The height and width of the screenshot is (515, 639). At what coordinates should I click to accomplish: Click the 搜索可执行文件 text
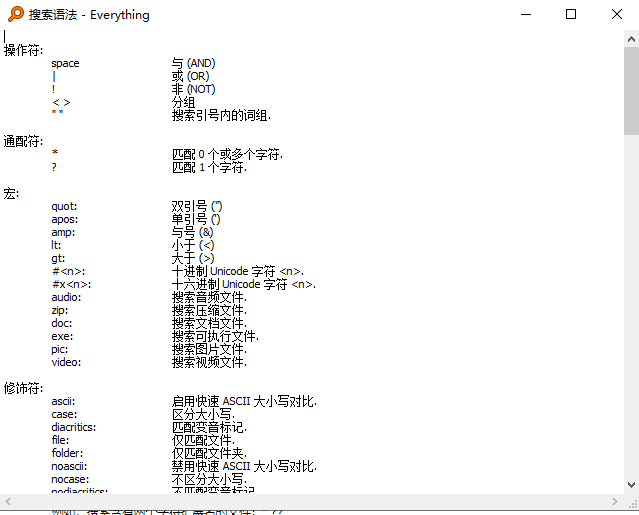(x=215, y=337)
